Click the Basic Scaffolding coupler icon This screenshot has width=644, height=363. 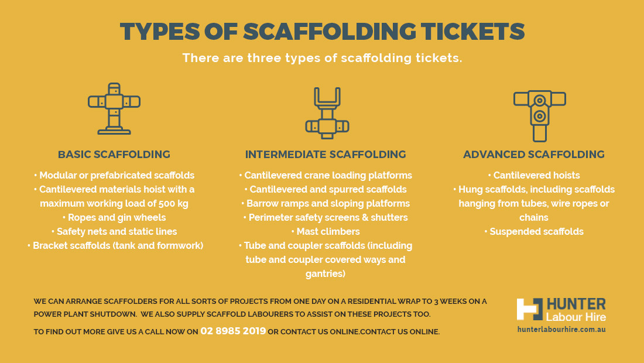point(114,109)
